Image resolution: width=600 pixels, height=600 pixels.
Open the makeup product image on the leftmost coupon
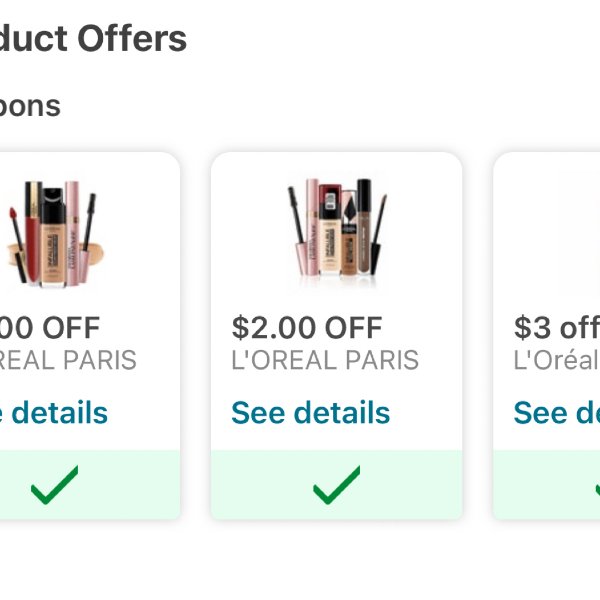click(55, 233)
